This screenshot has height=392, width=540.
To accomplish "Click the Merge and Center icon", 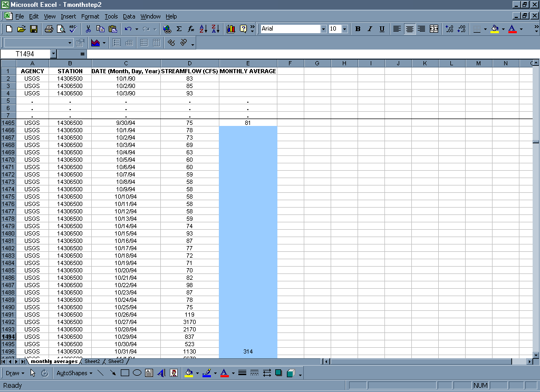I will (434, 29).
